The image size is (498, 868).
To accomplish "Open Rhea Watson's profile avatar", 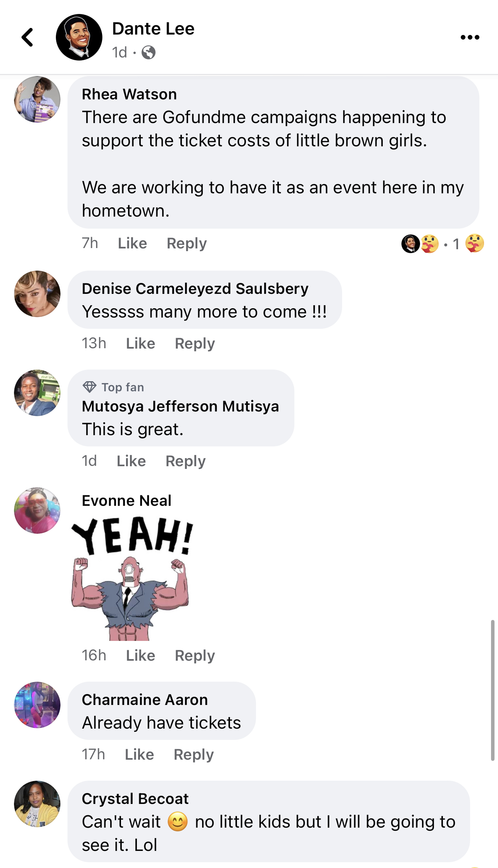I will 37,99.
